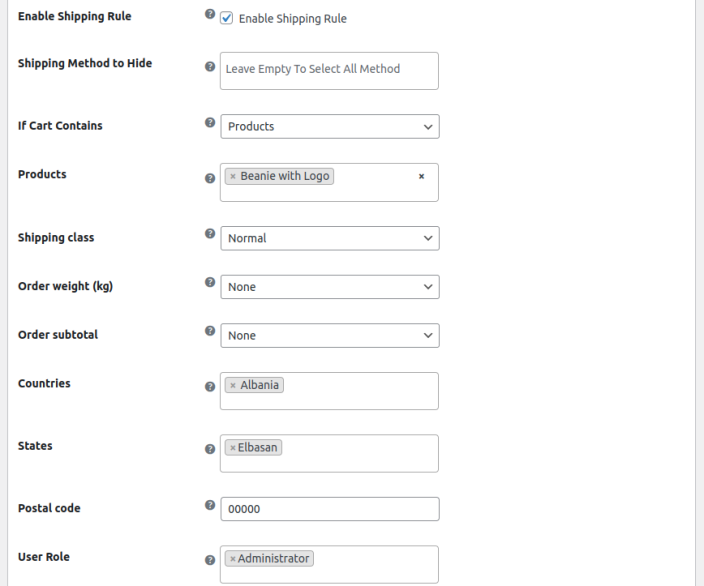
Task: Clear all selections in Products field
Action: pos(421,177)
